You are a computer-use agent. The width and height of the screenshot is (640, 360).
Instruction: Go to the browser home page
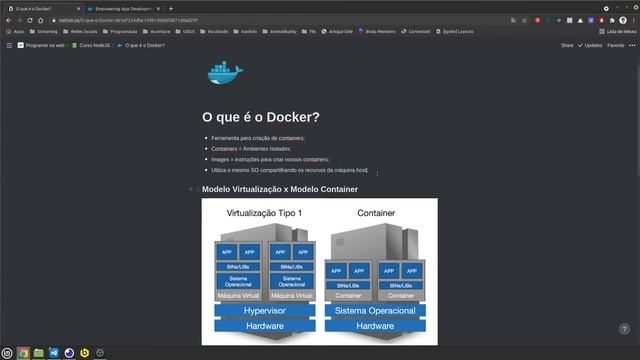[40, 20]
